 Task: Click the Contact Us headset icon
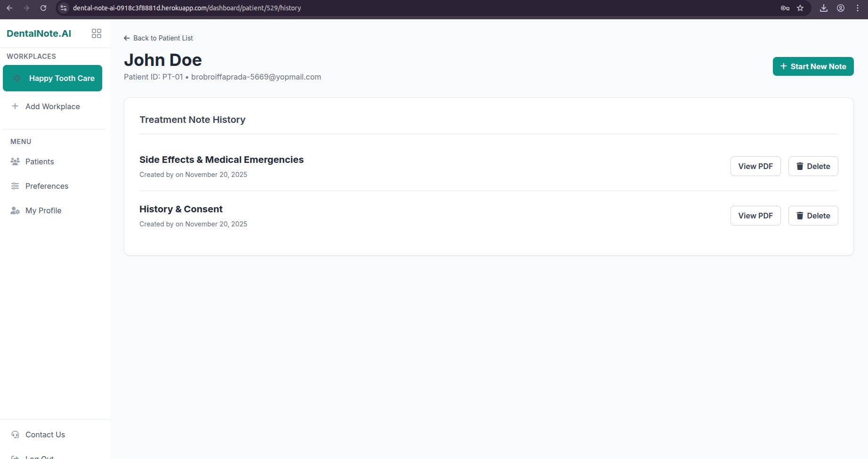(x=15, y=435)
